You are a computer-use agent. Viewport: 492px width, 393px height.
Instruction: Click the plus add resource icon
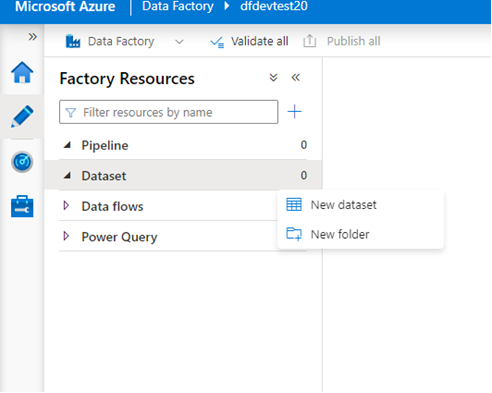tap(295, 112)
